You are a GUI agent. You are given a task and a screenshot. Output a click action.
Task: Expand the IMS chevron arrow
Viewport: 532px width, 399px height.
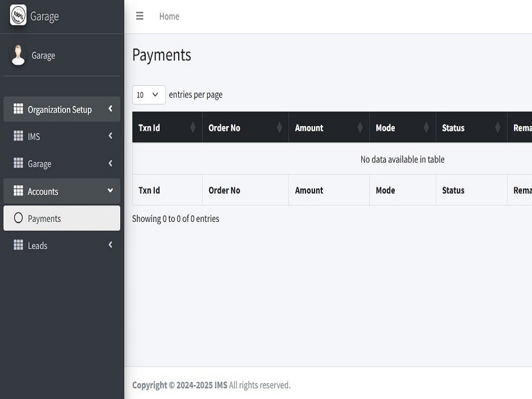click(110, 136)
